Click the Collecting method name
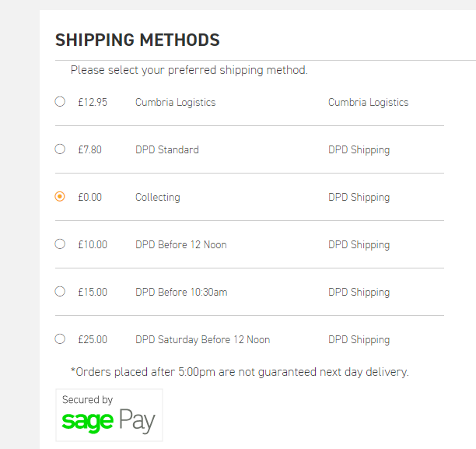Viewport: 476px width, 449px height. pyautogui.click(x=158, y=198)
